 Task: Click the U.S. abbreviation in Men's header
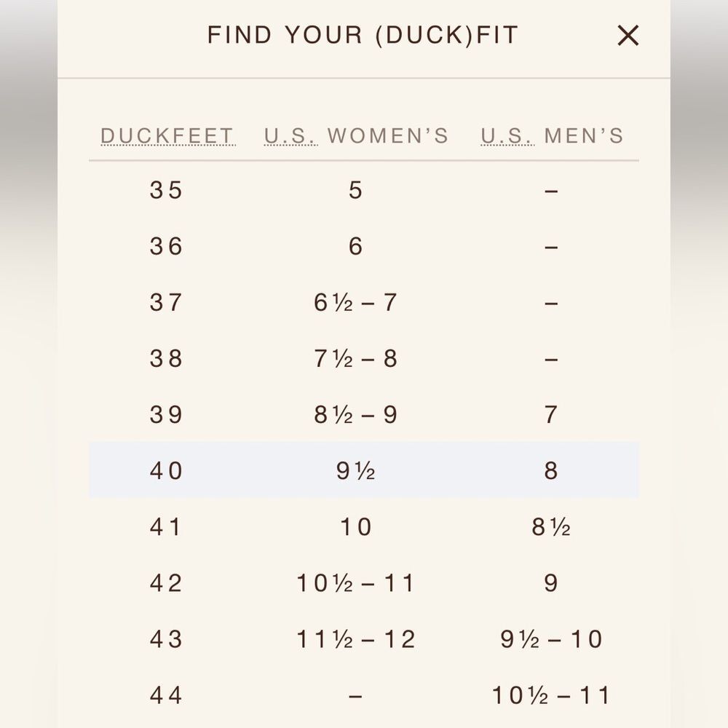(507, 136)
